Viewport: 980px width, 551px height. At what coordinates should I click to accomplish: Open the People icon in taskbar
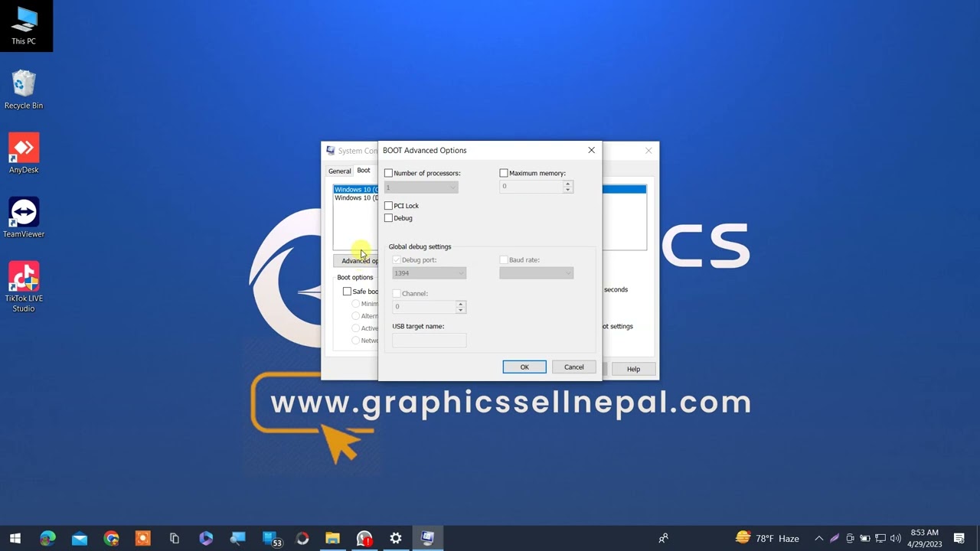(663, 539)
